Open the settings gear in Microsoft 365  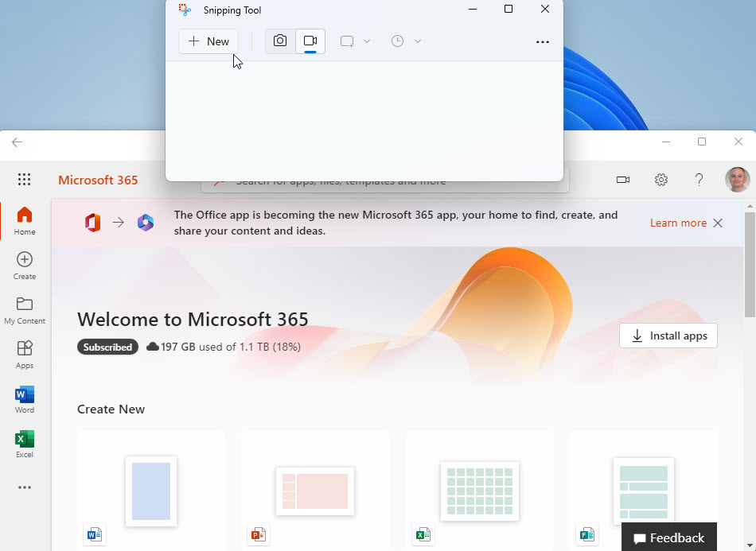[661, 180]
